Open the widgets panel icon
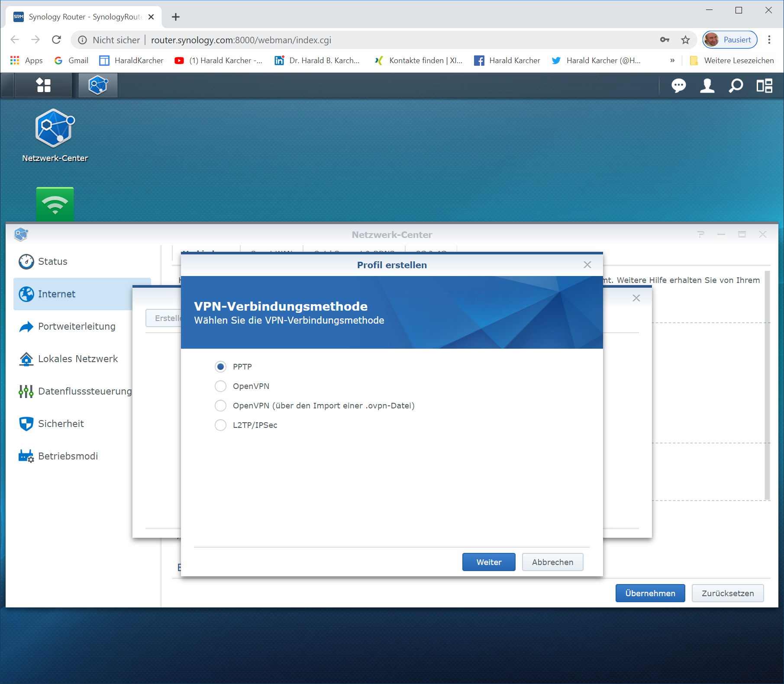784x684 pixels. click(x=764, y=86)
